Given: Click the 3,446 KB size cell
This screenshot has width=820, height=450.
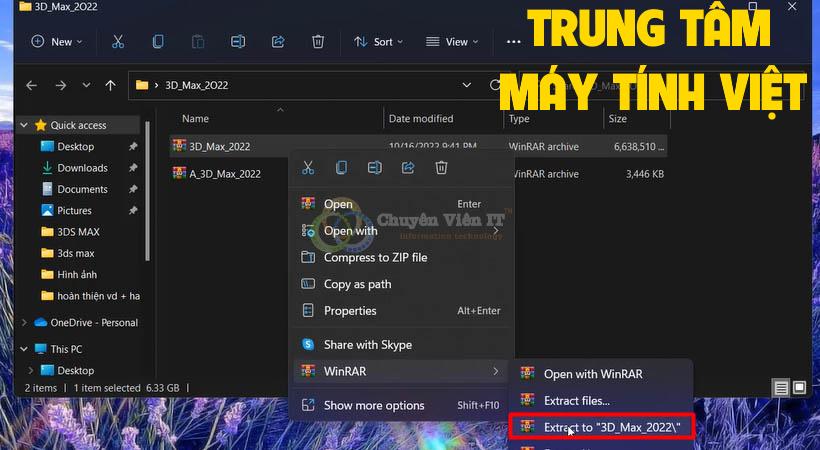Looking at the screenshot, I should [x=645, y=174].
